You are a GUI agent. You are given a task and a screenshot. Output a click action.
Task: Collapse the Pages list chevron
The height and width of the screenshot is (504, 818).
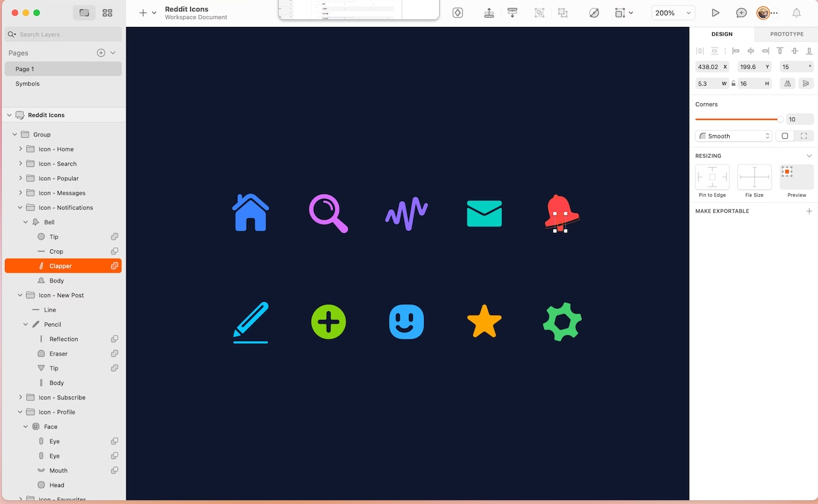pos(113,53)
